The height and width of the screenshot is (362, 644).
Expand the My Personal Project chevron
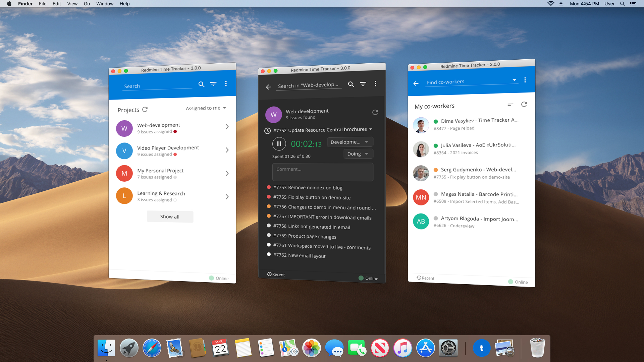pos(227,173)
